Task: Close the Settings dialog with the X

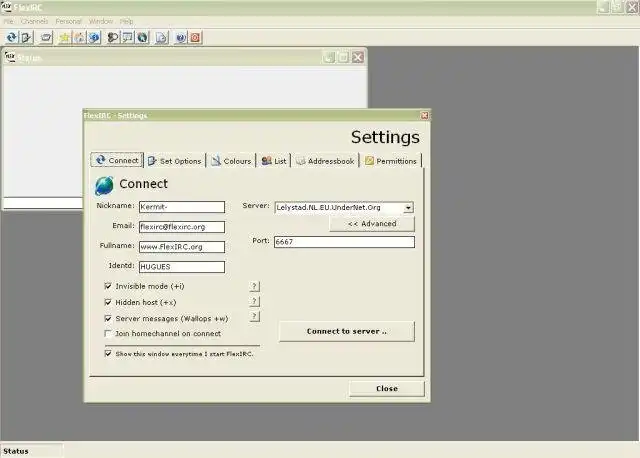Action: click(424, 116)
